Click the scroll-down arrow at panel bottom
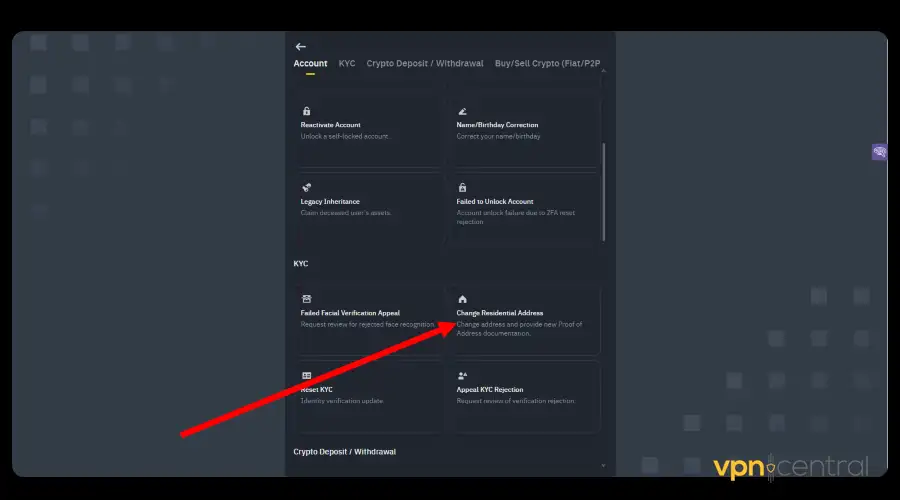 (x=603, y=465)
